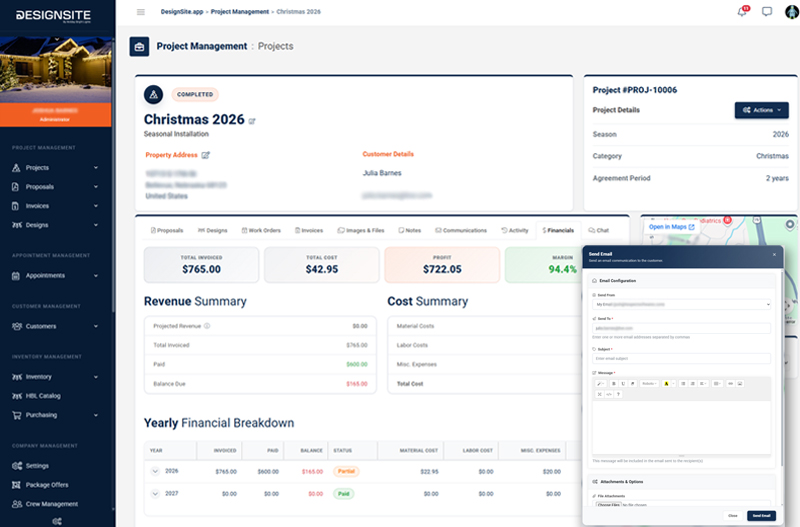
Task: Toggle underline in the message editor
Action: 623,384
